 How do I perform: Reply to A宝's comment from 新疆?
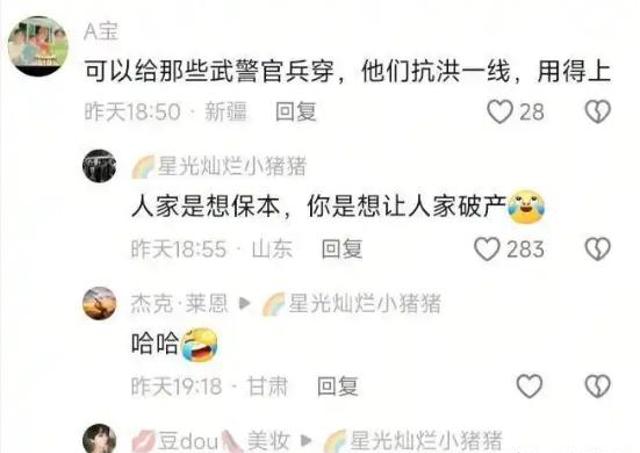(296, 111)
